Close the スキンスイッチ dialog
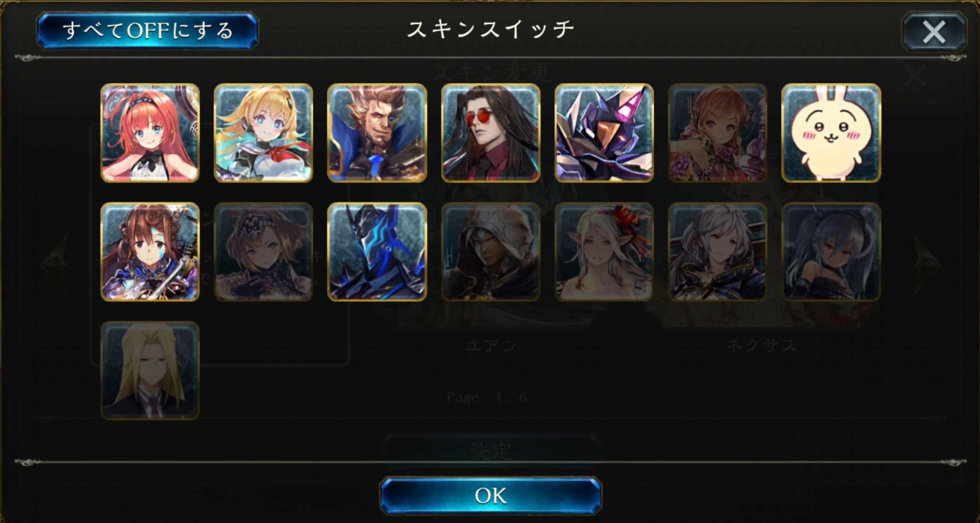The height and width of the screenshot is (523, 980). coord(934,32)
